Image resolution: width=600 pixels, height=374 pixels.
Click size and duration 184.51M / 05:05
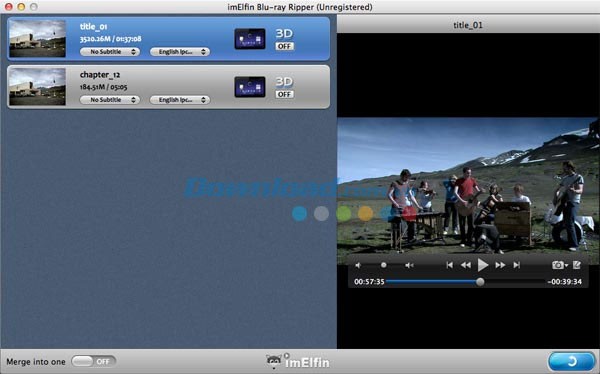click(x=103, y=87)
